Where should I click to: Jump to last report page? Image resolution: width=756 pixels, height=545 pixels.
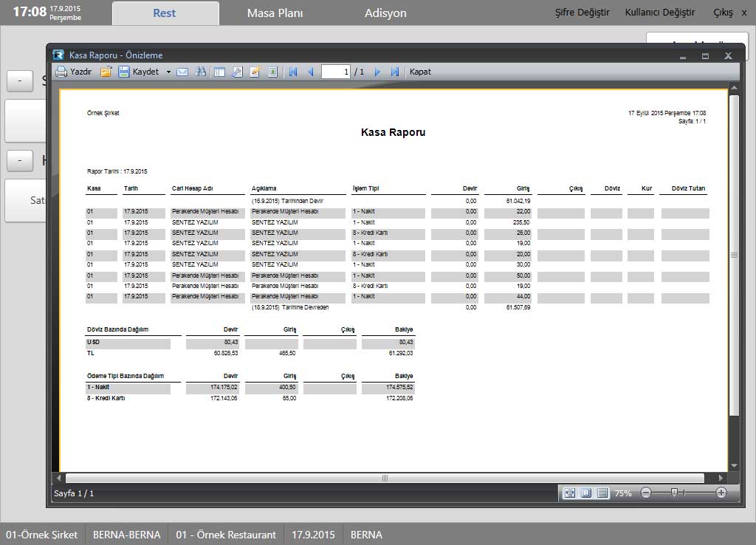(395, 72)
